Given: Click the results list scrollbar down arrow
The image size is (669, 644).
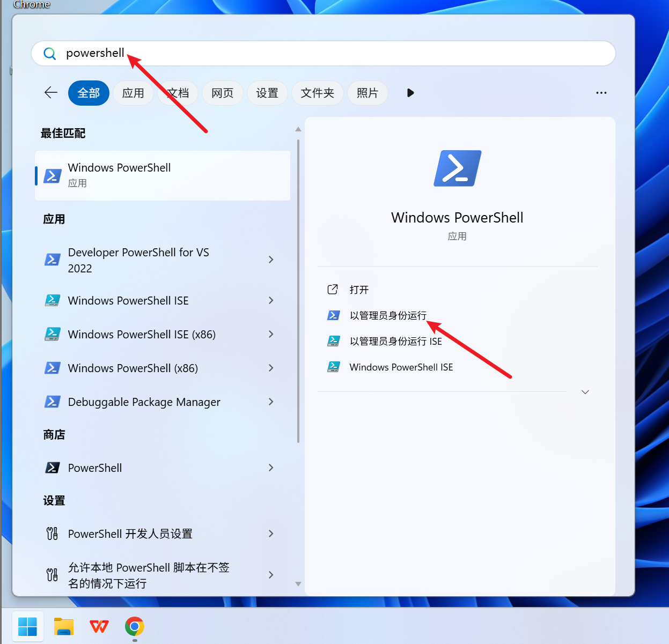Looking at the screenshot, I should tap(298, 584).
